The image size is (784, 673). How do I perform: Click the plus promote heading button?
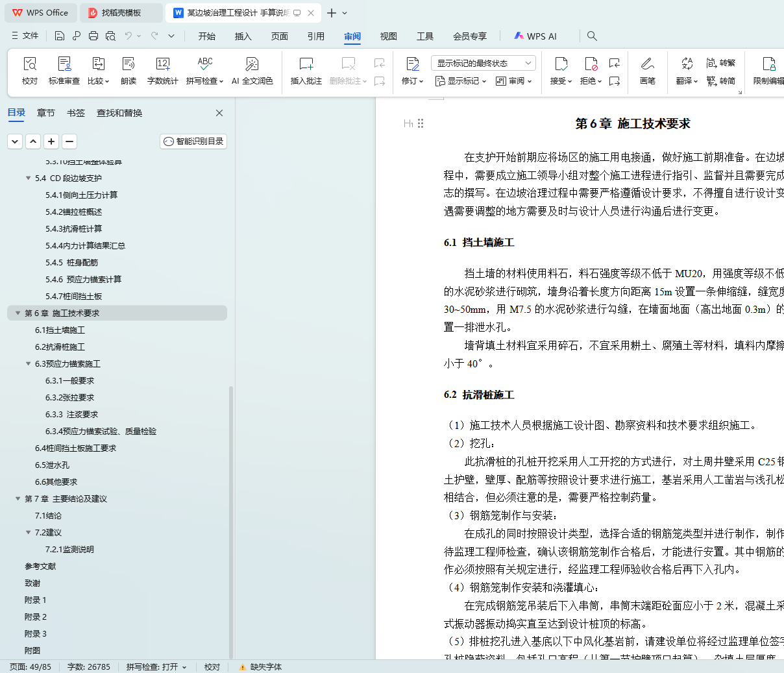pyautogui.click(x=51, y=141)
